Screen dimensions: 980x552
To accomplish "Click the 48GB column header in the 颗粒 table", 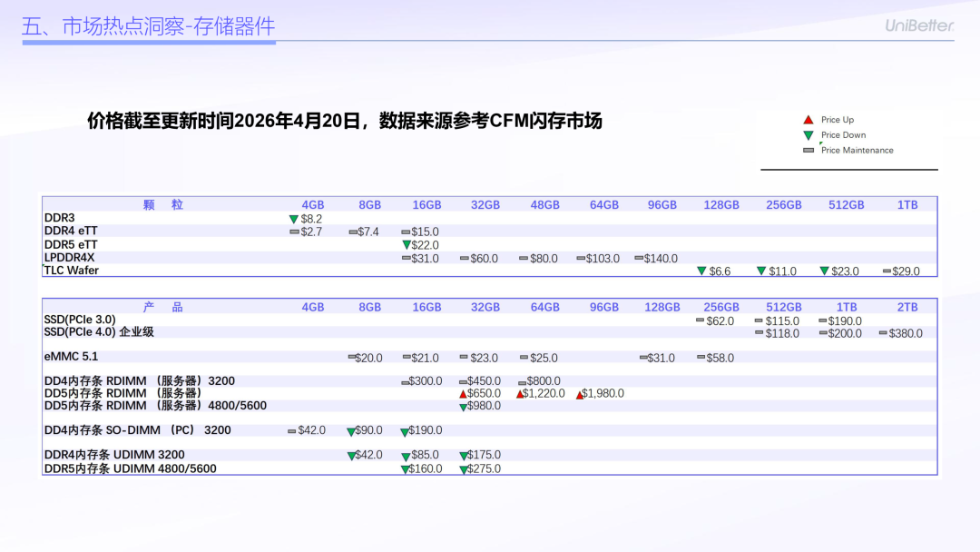I will tap(545, 205).
